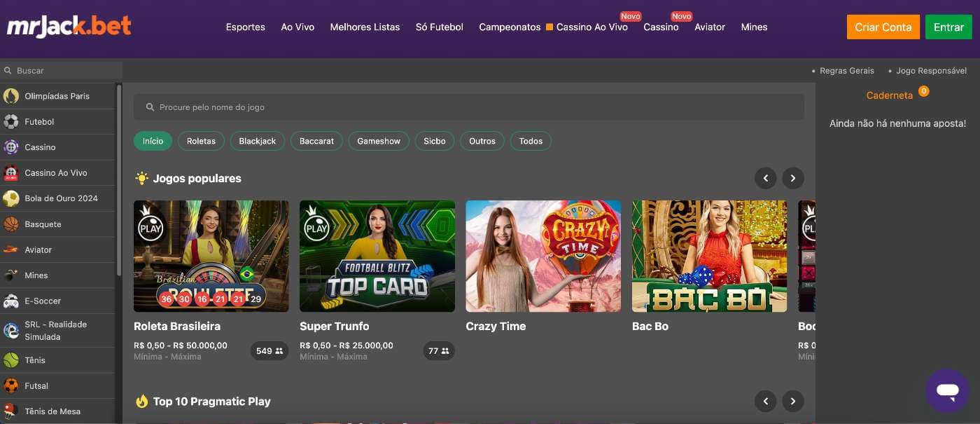
Task: Click the E-Soccer gamepad icon
Action: 11,301
